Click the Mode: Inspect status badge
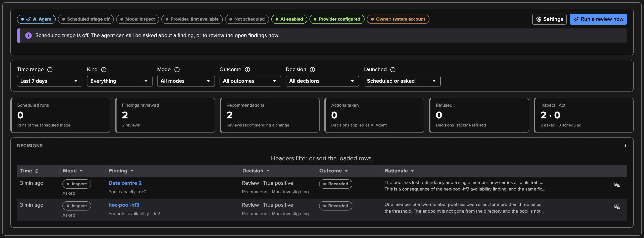Image resolution: width=644 pixels, height=238 pixels. (x=138, y=19)
